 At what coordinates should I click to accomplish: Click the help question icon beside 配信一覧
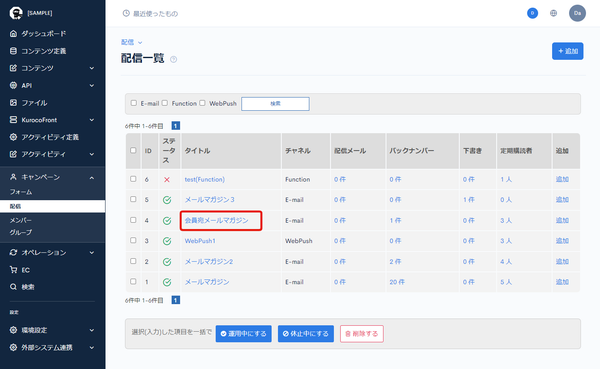tap(173, 59)
